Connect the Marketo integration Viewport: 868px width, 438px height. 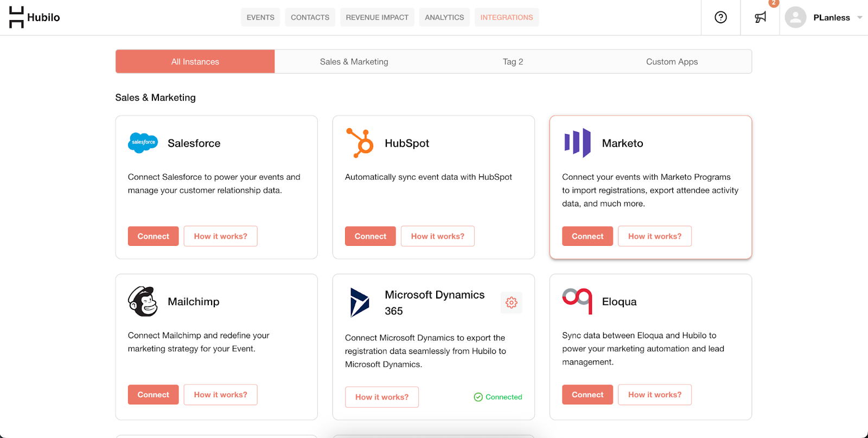pos(588,236)
